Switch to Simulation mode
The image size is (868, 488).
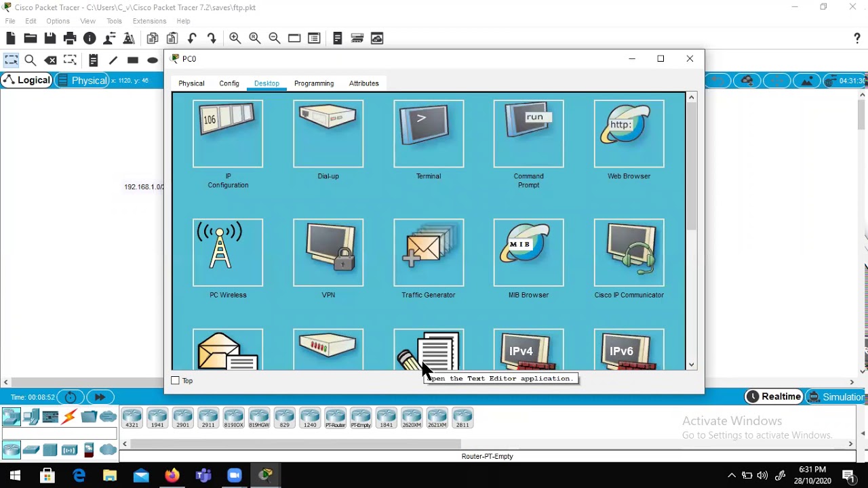coord(836,396)
